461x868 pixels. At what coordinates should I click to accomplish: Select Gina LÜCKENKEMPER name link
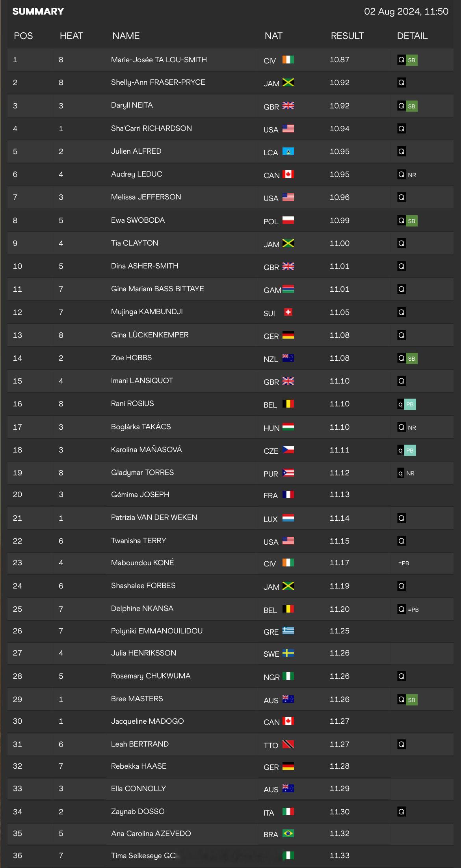[x=150, y=335]
